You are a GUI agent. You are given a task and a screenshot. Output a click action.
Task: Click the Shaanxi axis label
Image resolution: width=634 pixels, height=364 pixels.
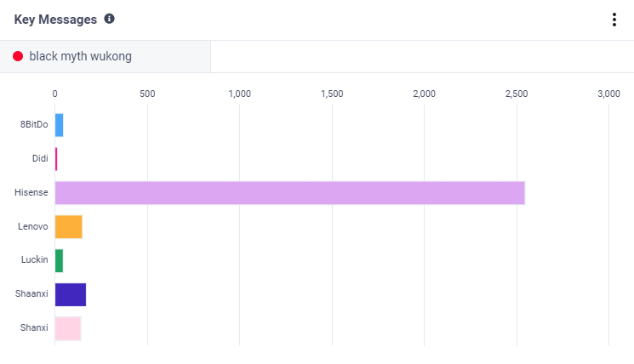(x=31, y=294)
